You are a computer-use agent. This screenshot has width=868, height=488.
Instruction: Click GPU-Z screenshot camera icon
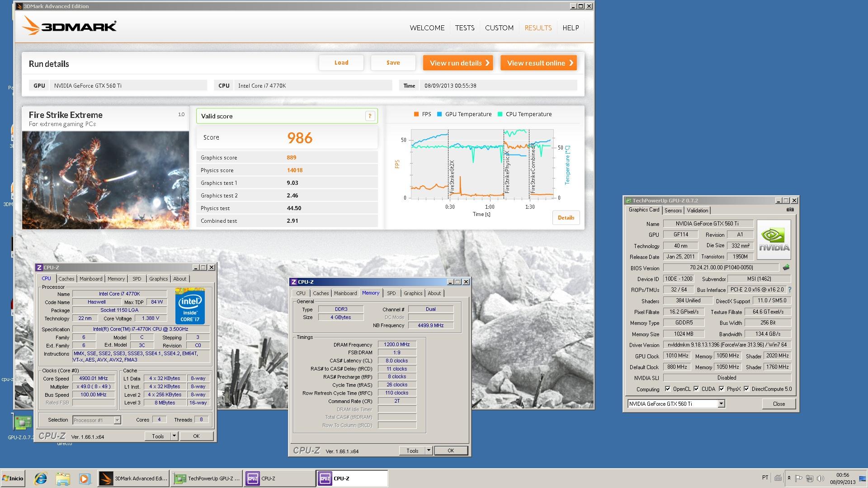click(790, 210)
